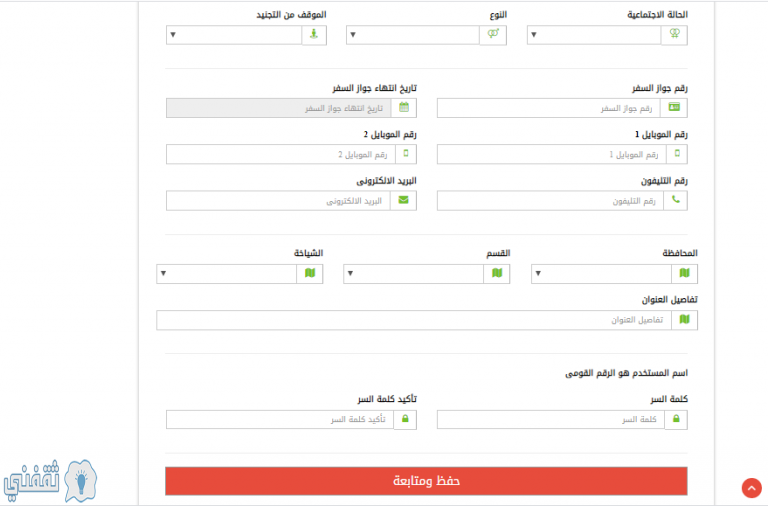Expand the المحافظة dropdown list
This screenshot has height=506, width=768.
tap(601, 274)
